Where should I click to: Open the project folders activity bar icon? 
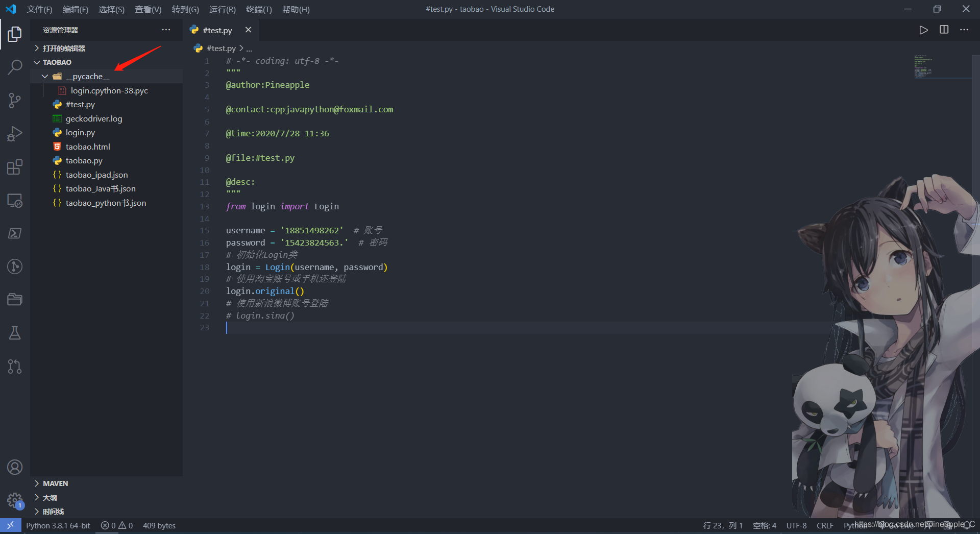tap(15, 300)
